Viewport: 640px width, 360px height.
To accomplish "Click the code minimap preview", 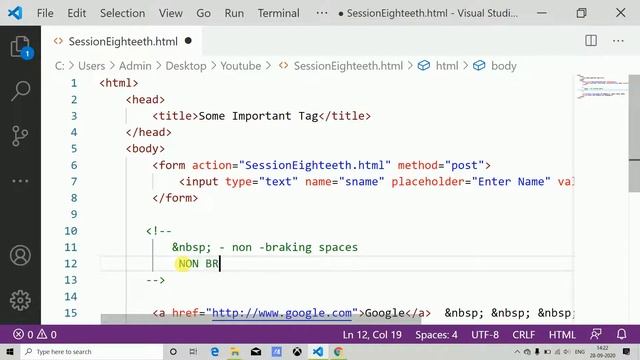I will (601, 87).
